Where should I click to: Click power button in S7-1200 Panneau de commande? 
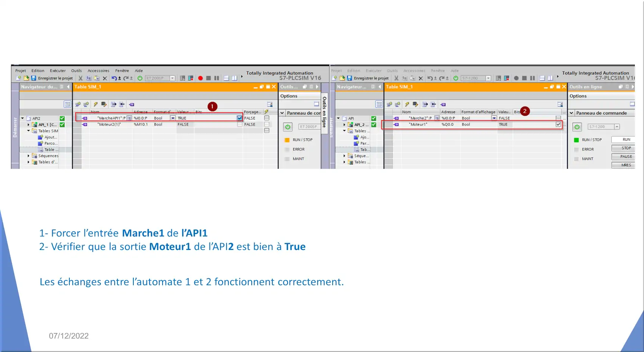577,127
